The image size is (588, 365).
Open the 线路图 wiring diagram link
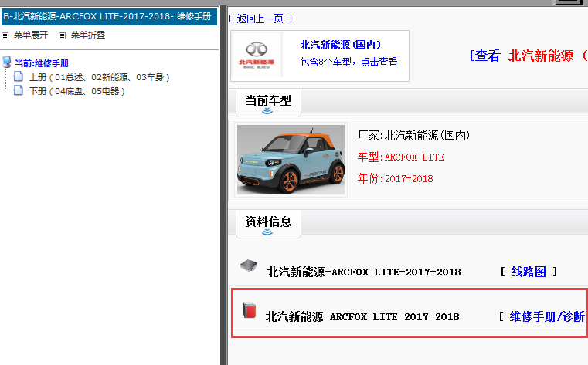[529, 272]
